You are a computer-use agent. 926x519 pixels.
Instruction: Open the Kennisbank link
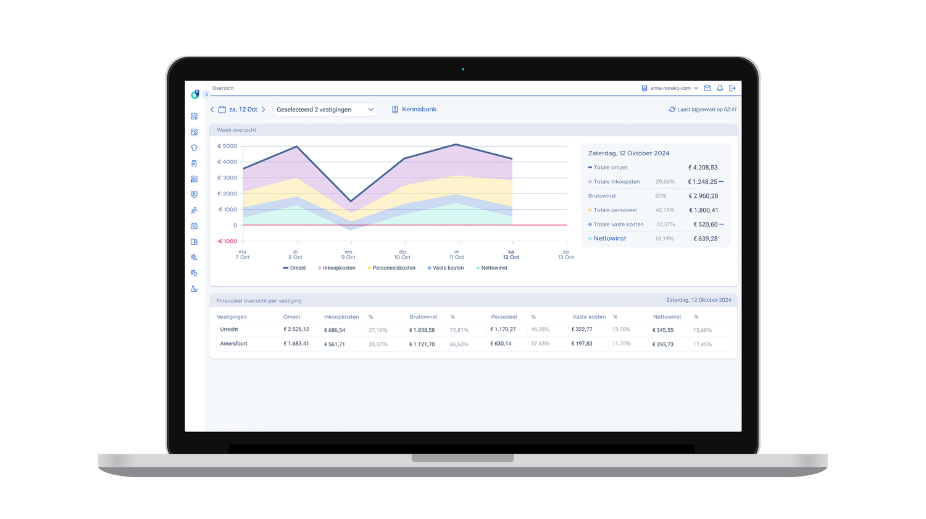(414, 109)
